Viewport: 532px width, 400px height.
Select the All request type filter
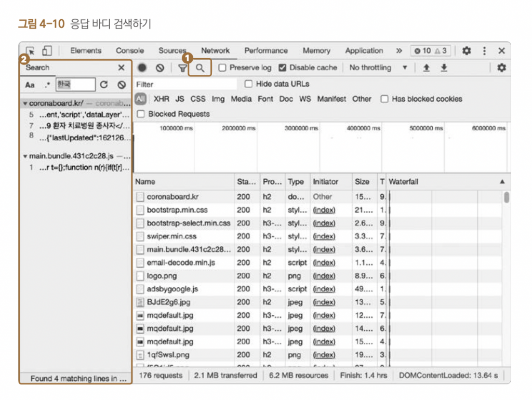tap(140, 99)
